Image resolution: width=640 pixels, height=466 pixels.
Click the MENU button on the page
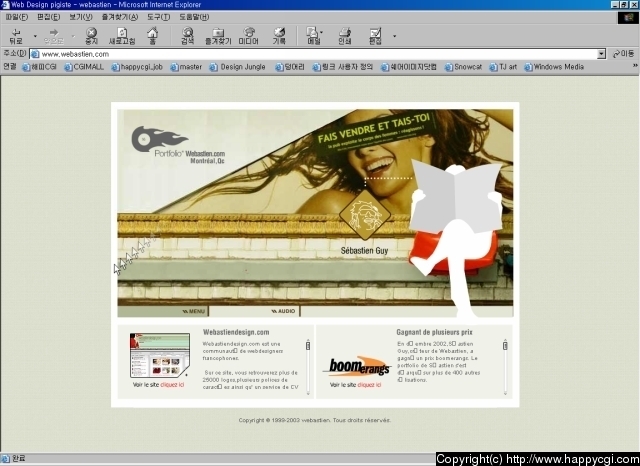[194, 311]
